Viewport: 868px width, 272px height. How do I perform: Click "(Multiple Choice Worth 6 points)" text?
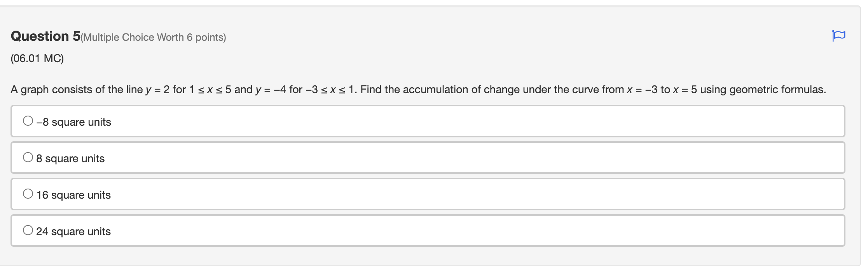pyautogui.click(x=154, y=37)
